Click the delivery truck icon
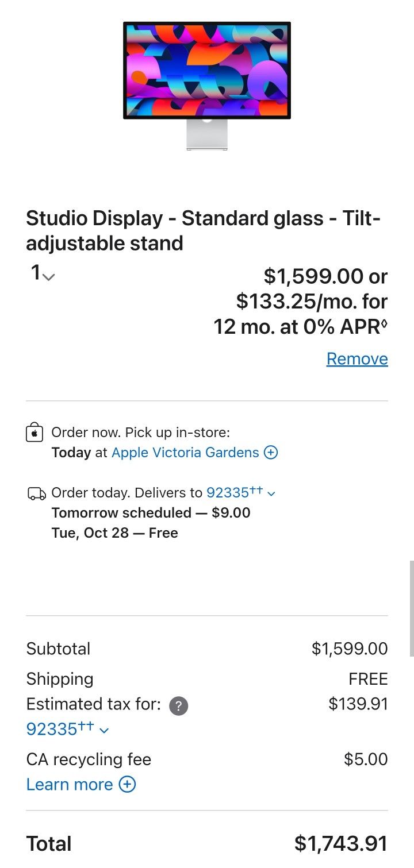The height and width of the screenshot is (868, 414). (36, 493)
